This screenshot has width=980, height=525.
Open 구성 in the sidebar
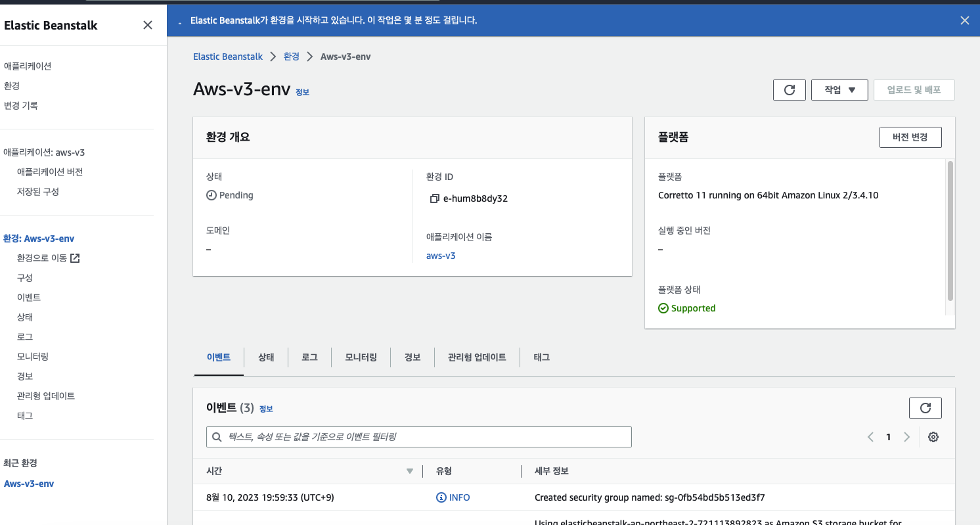[25, 278]
